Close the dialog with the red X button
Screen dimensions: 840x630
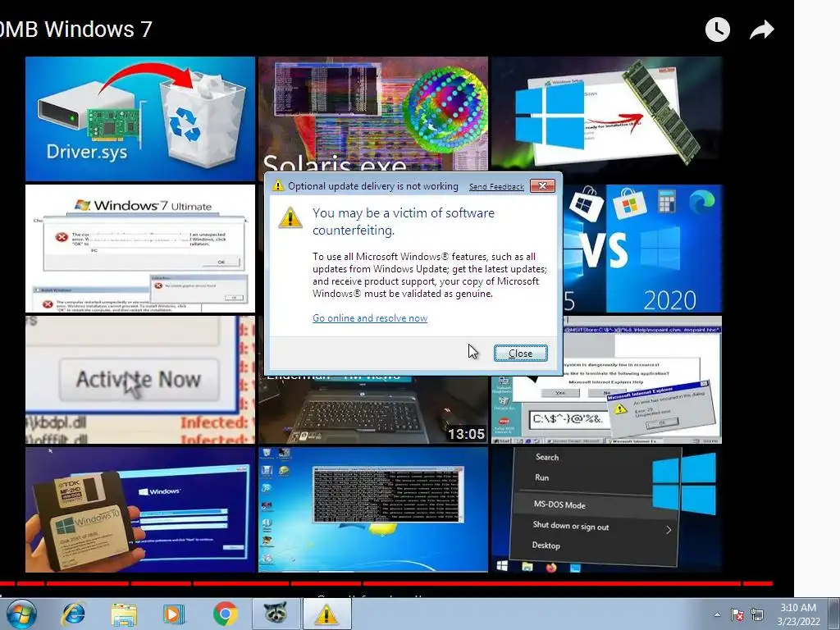542,186
